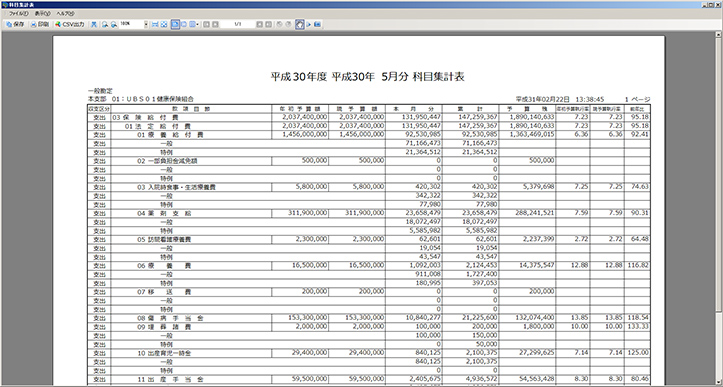Go to the next page
This screenshot has width=723, height=387.
pyautogui.click(x=260, y=24)
